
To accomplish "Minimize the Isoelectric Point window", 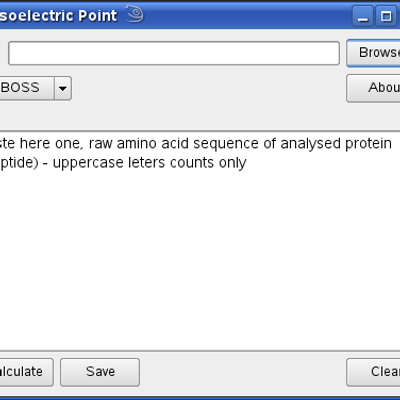I will (x=363, y=16).
